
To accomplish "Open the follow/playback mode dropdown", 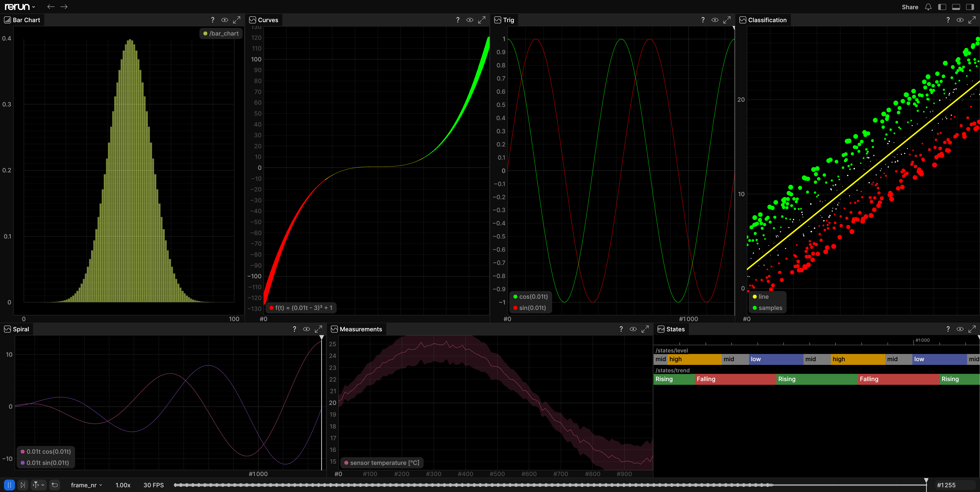I will 39,485.
